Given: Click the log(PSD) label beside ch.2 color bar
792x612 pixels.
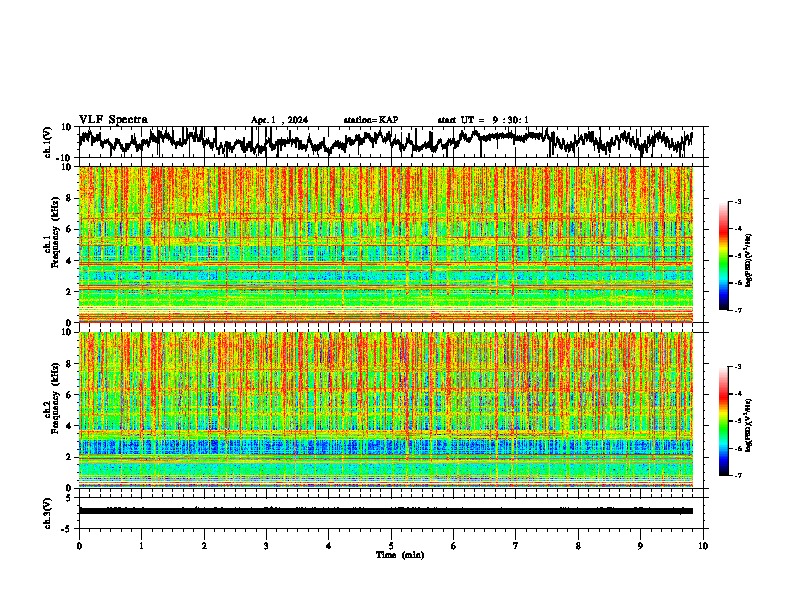Looking at the screenshot, I should click(x=748, y=425).
